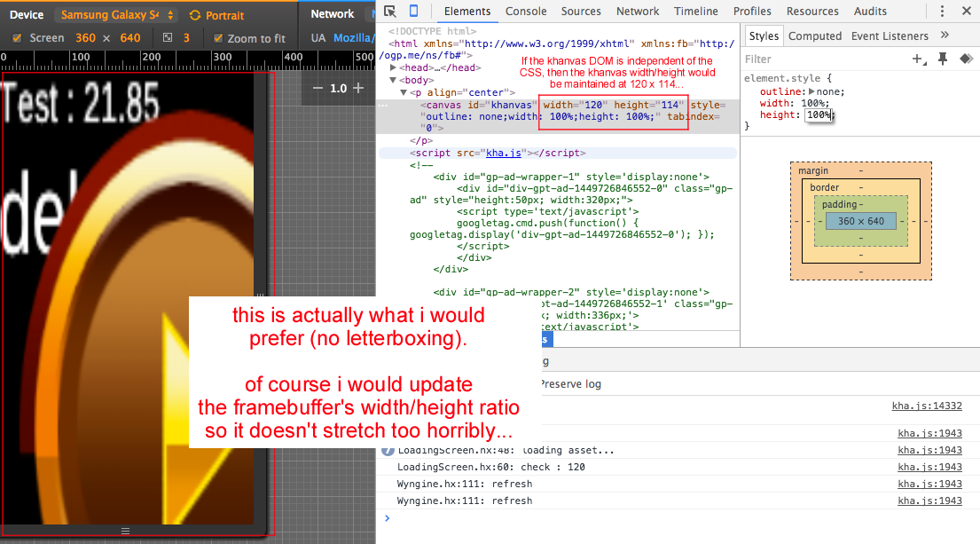
Task: Close the DevTools panel
Action: tap(966, 12)
